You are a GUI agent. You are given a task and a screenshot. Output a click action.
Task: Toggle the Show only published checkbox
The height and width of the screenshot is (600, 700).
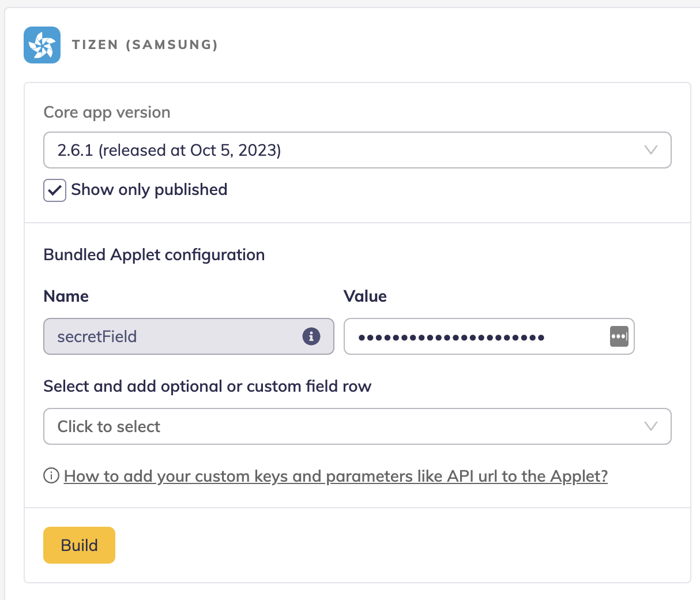[55, 190]
